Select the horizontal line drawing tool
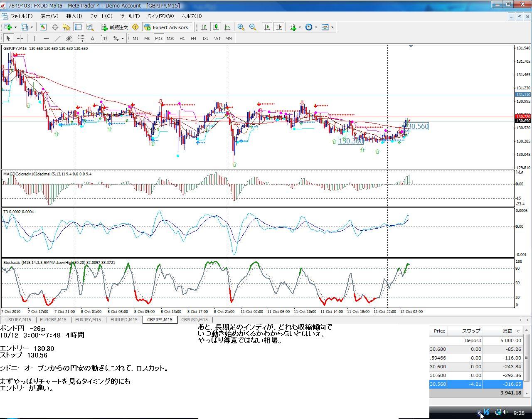Viewport: 532px width, 419px height. pos(46,38)
